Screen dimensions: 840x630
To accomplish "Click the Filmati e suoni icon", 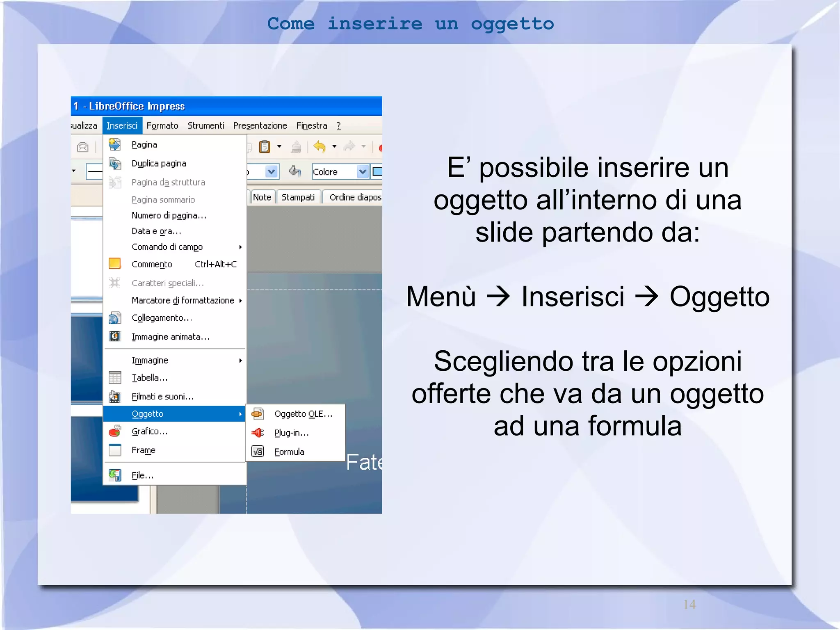I will point(114,397).
